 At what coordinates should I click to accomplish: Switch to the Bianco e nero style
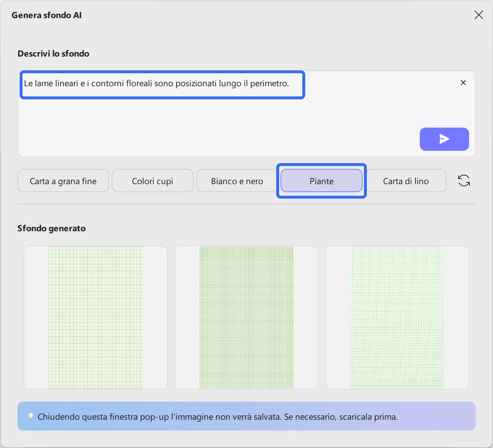236,181
